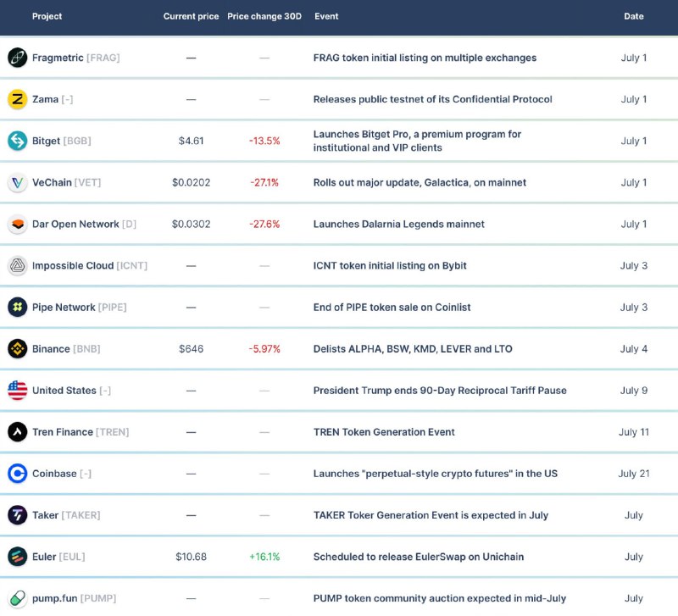Viewport: 678px width, 616px height.
Task: Click 'PUMP token community auction' event text
Action: (x=439, y=598)
